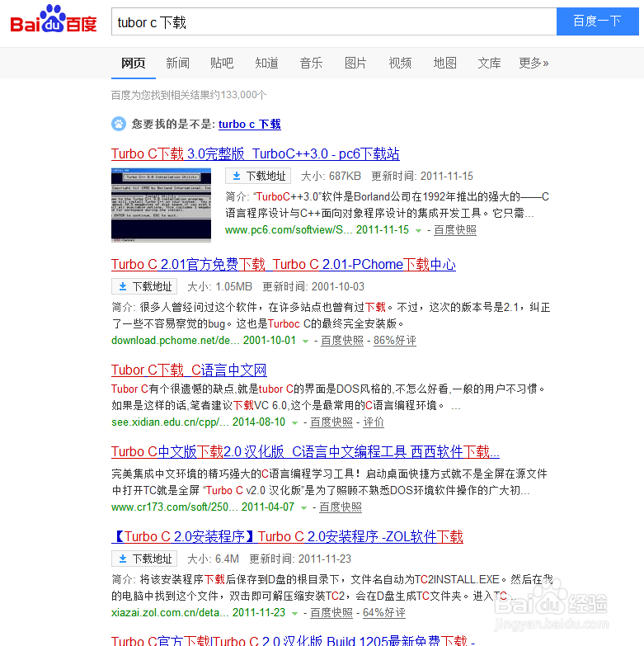This screenshot has width=644, height=646.
Task: Select the 网页 tab
Action: coord(134,63)
